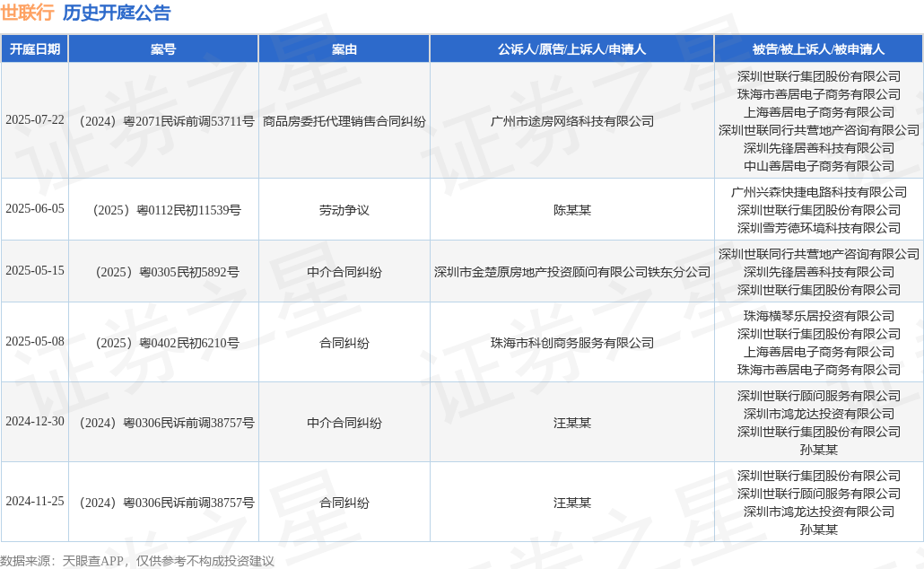This screenshot has width=924, height=569.
Task: Select the 公诉人/原告/上诉人/申请人 header
Action: [571, 49]
